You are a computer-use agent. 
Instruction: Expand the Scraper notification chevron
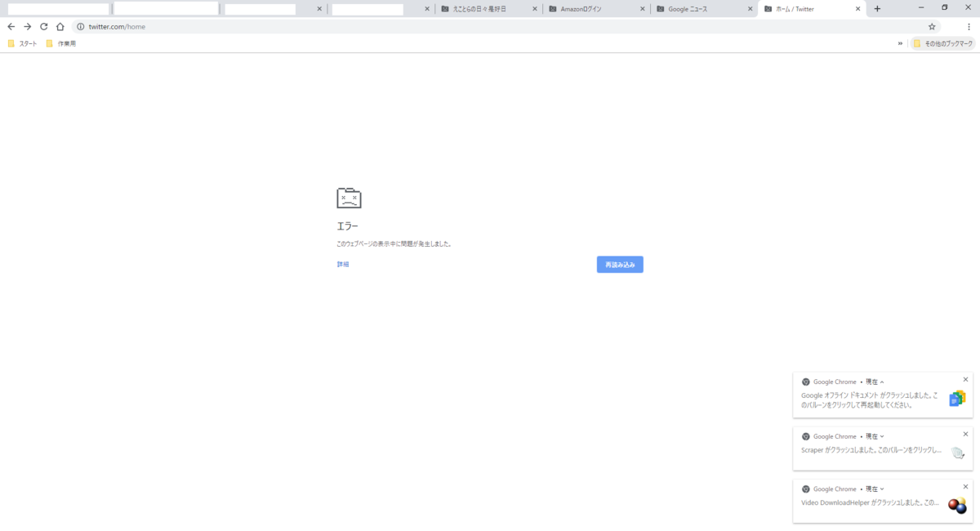[882, 436]
